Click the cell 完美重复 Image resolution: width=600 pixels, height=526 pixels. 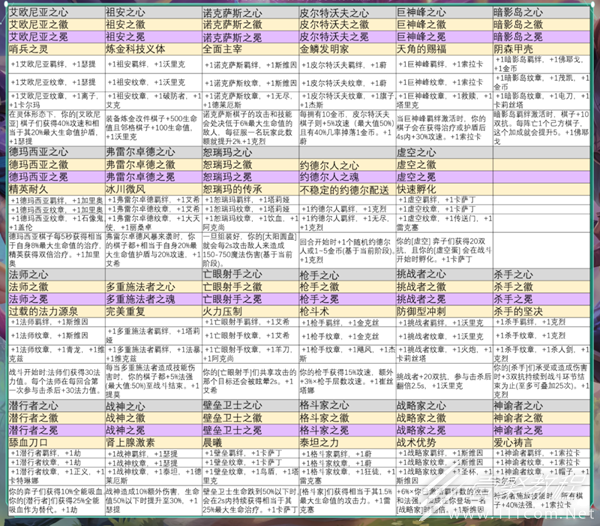(x=153, y=311)
